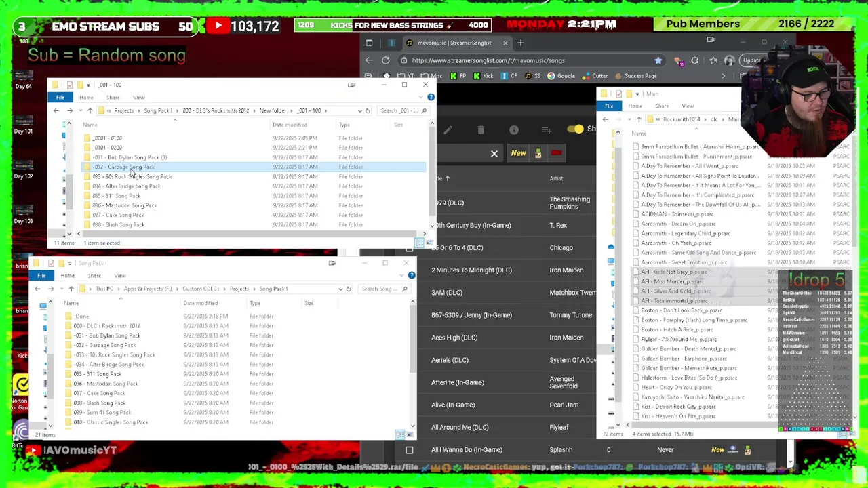Open the Cutter bookmark
868x488 pixels.
(x=595, y=76)
